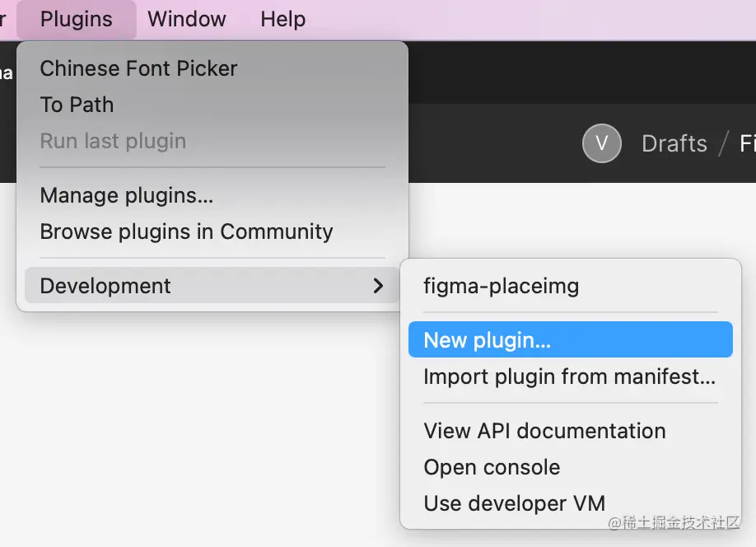The image size is (756, 547).
Task: Expand the Development submenu arrow
Action: click(x=378, y=286)
